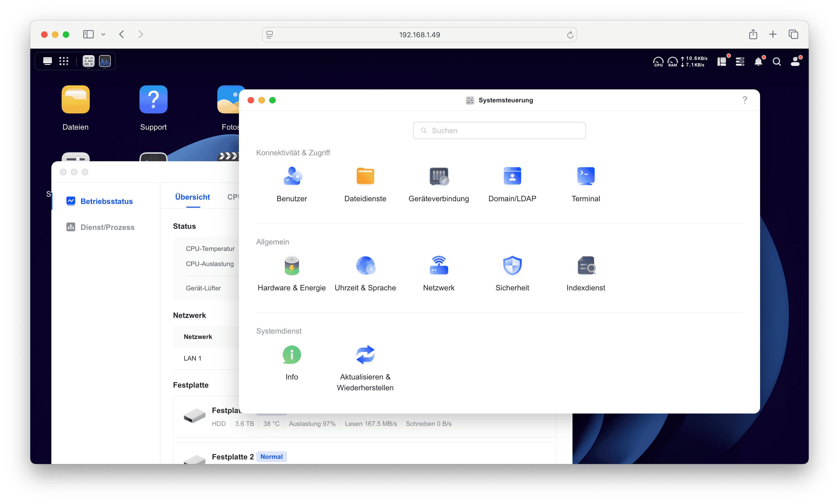Click the Info system icon

pos(292,355)
